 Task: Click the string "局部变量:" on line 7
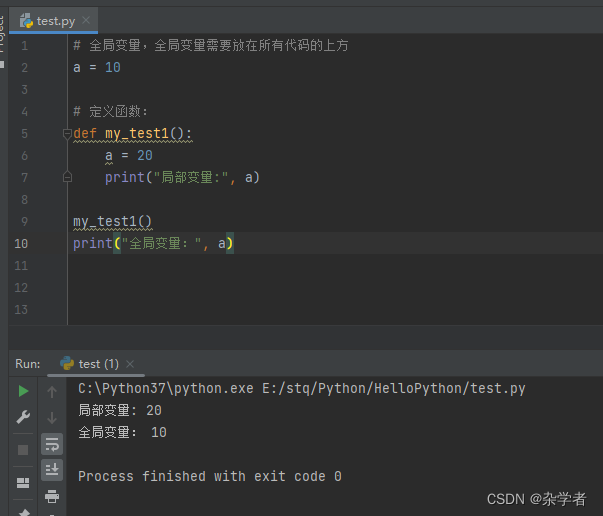[191, 178]
